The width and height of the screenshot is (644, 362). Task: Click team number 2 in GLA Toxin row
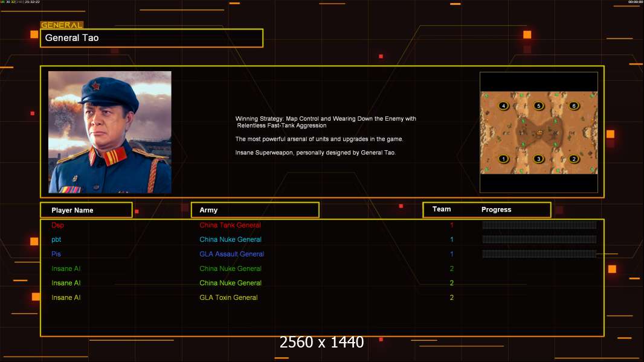(451, 297)
